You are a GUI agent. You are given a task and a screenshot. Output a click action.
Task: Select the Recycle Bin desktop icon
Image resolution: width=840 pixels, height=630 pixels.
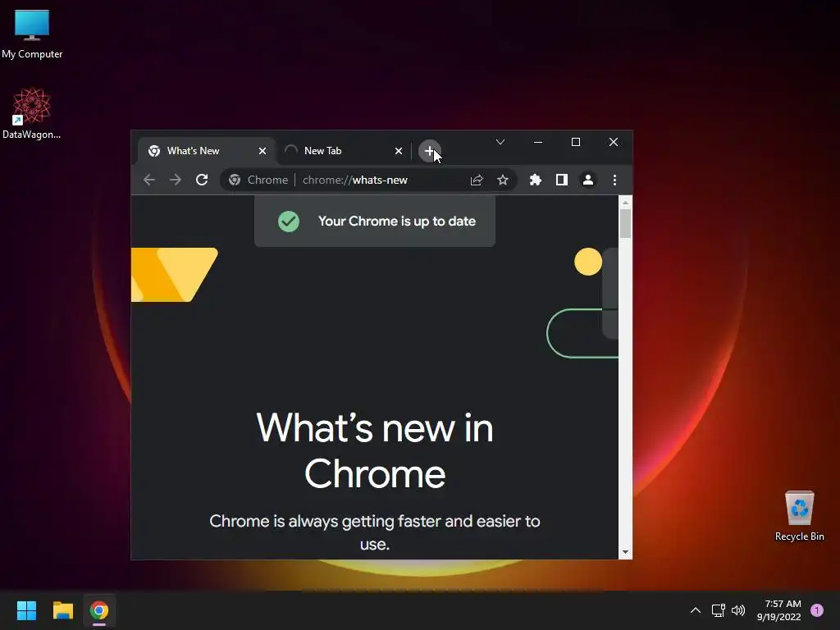pyautogui.click(x=799, y=516)
